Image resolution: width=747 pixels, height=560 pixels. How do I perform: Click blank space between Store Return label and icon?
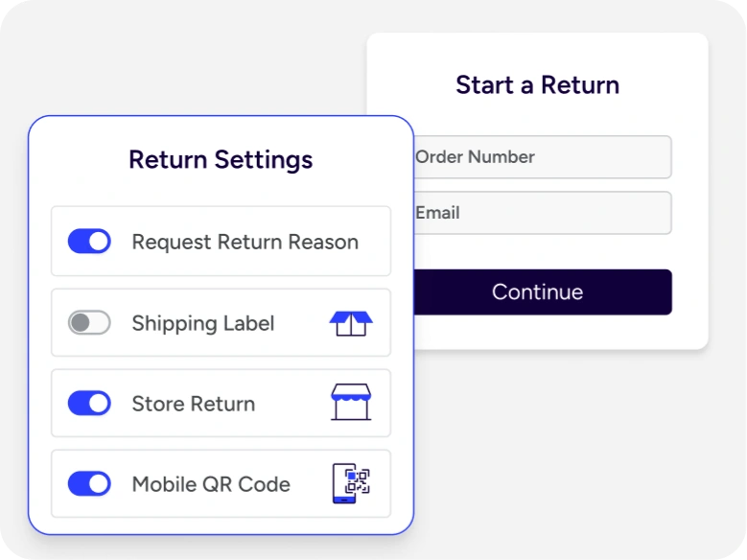click(292, 404)
